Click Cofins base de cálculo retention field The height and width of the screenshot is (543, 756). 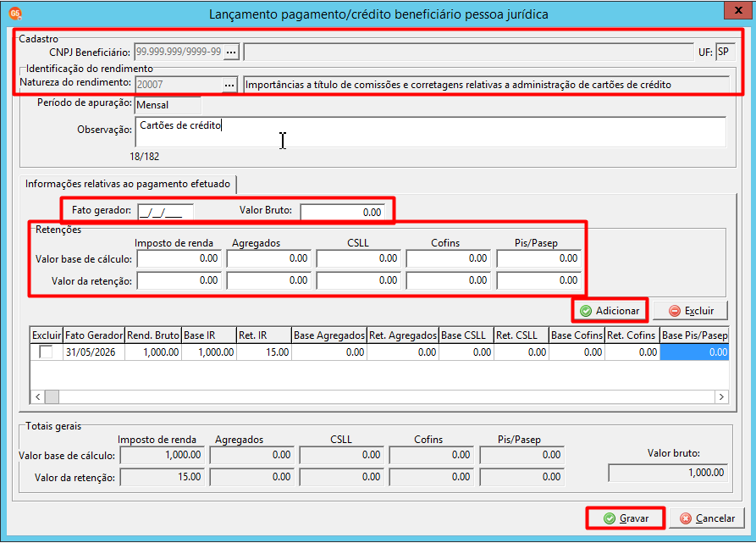(x=449, y=258)
